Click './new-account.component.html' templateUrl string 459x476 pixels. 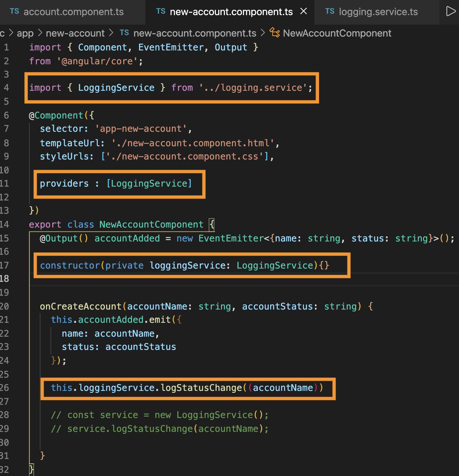click(x=193, y=143)
